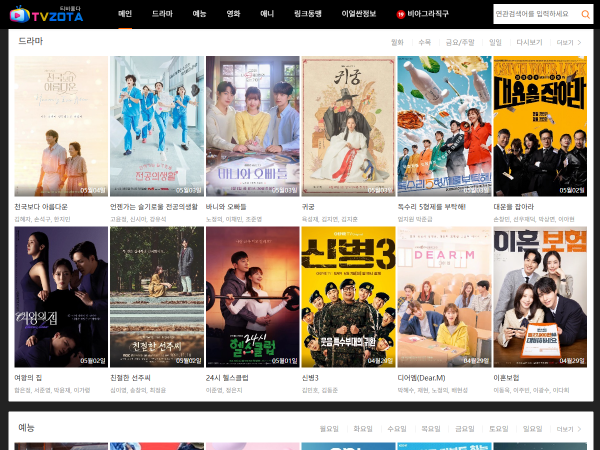Click cast names under 귀궁
Image resolution: width=600 pixels, height=450 pixels.
pos(329,219)
